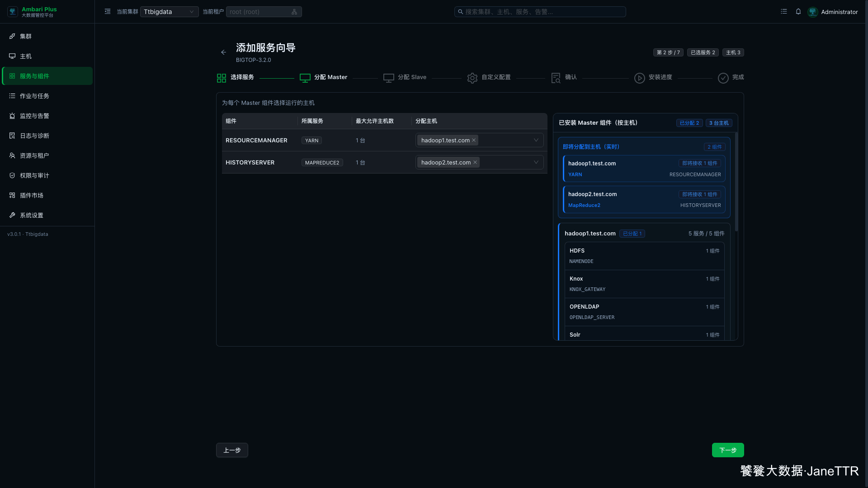
Task: Click the 已选服务 2 tag
Action: coord(703,52)
